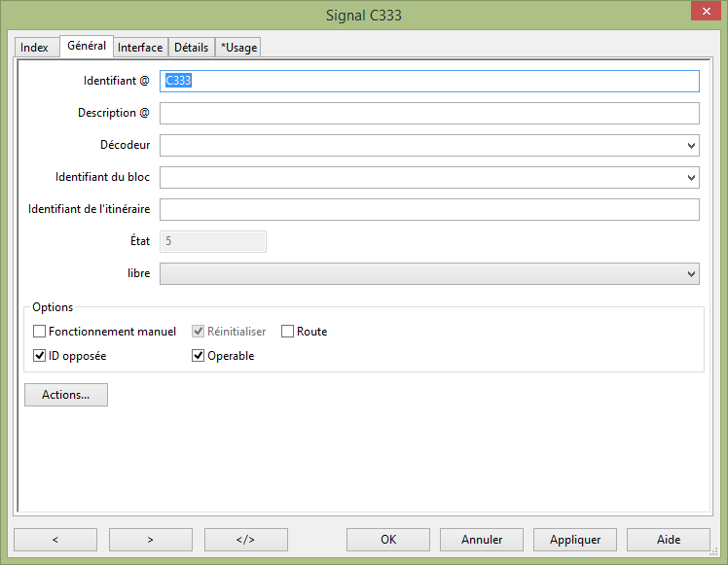Screen dimensions: 728x565
Task: Expand the Décodeur dropdown list
Action: tap(691, 146)
